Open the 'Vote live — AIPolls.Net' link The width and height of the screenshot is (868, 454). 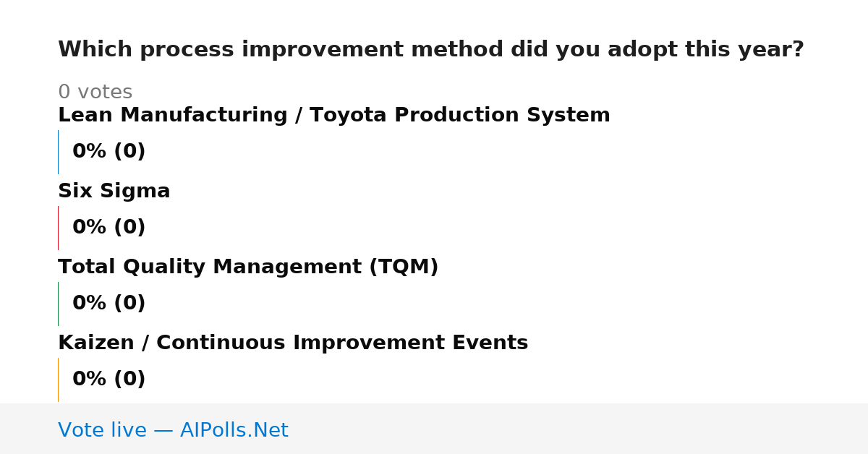pyautogui.click(x=173, y=430)
